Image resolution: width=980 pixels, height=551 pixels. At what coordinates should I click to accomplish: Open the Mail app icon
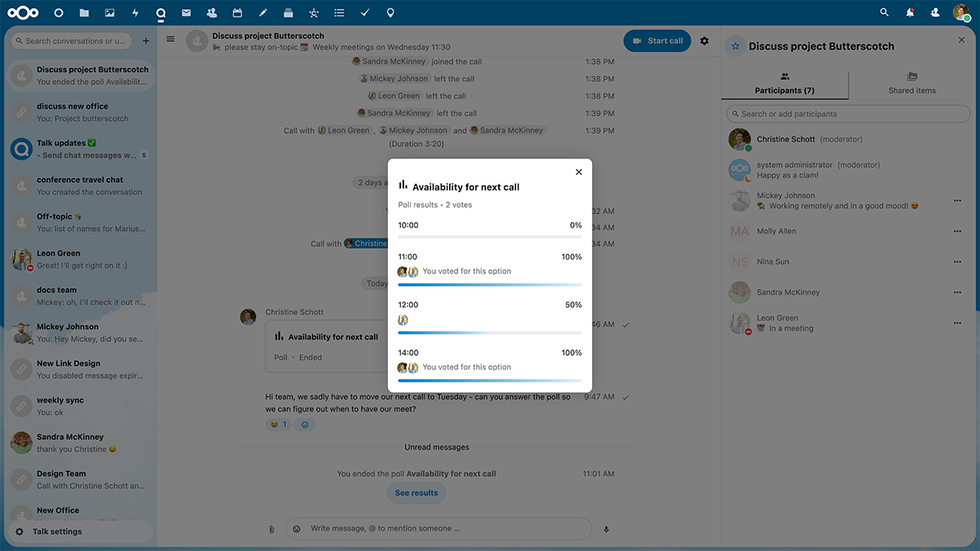(x=186, y=13)
